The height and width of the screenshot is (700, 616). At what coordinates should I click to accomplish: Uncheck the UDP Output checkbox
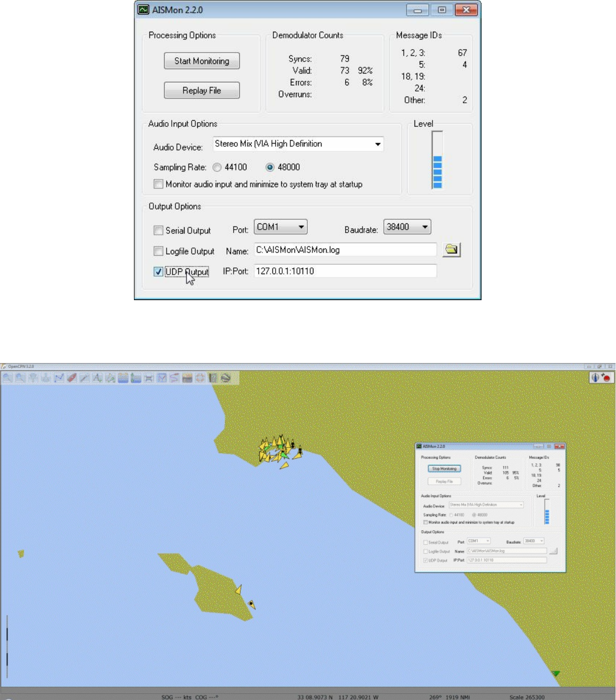click(158, 272)
